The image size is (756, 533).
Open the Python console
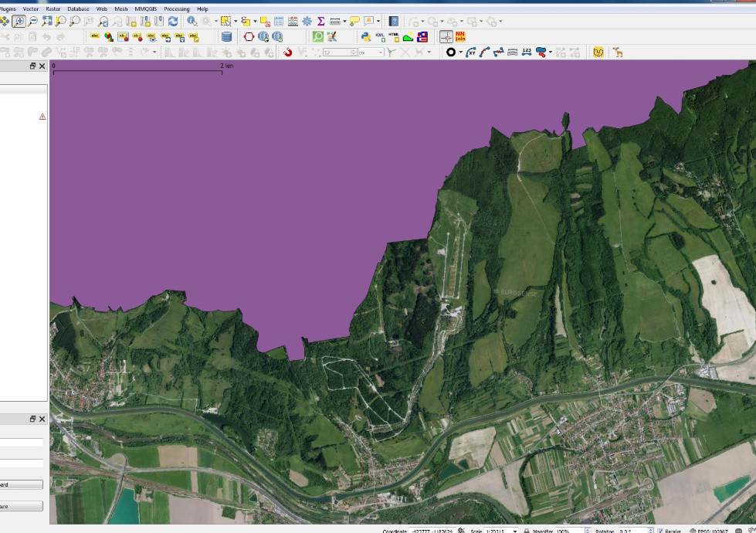click(366, 36)
